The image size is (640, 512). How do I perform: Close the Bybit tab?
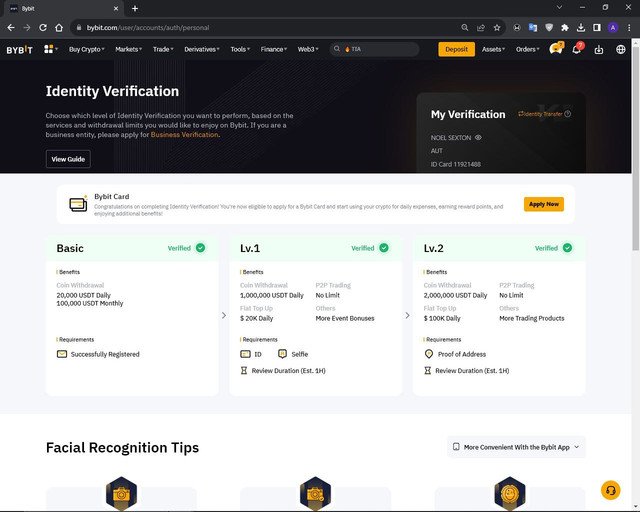point(116,9)
